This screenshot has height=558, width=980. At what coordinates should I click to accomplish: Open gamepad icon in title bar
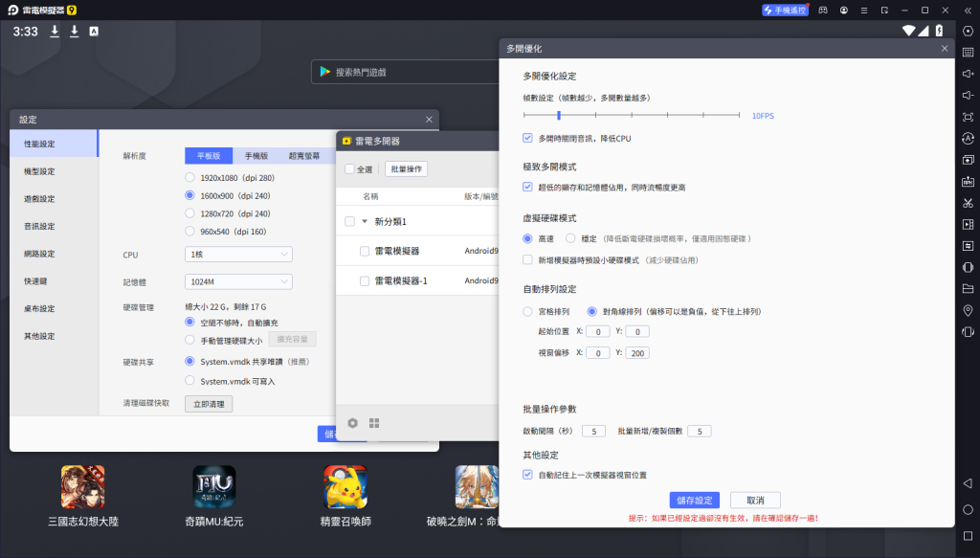tap(823, 10)
